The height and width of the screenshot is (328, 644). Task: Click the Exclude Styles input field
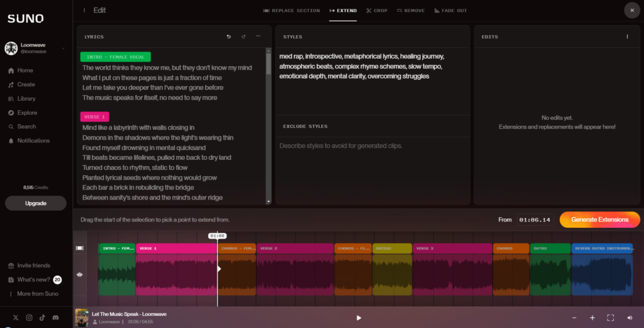pyautogui.click(x=372, y=170)
